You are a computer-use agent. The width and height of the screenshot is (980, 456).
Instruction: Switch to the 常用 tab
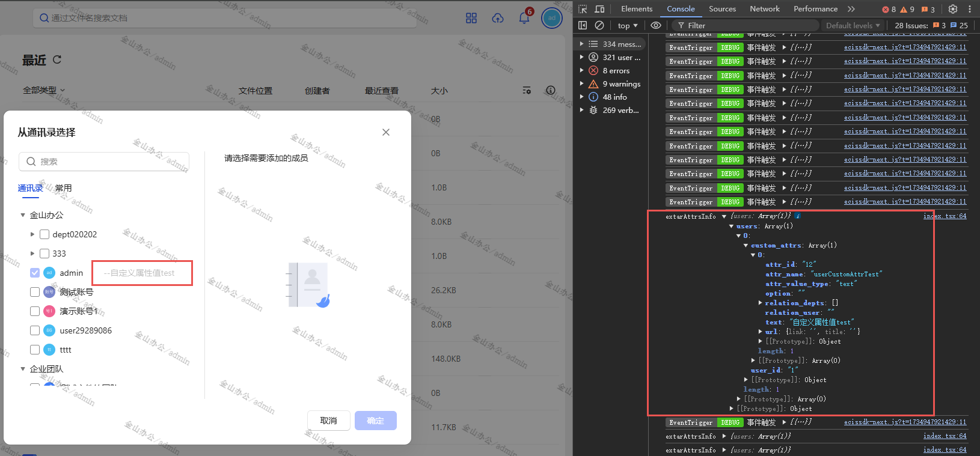tap(63, 188)
